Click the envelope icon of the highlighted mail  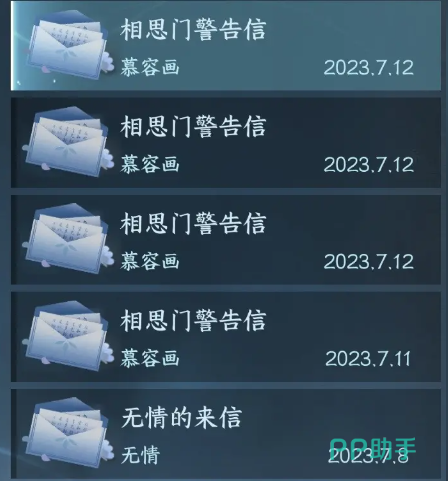68,45
